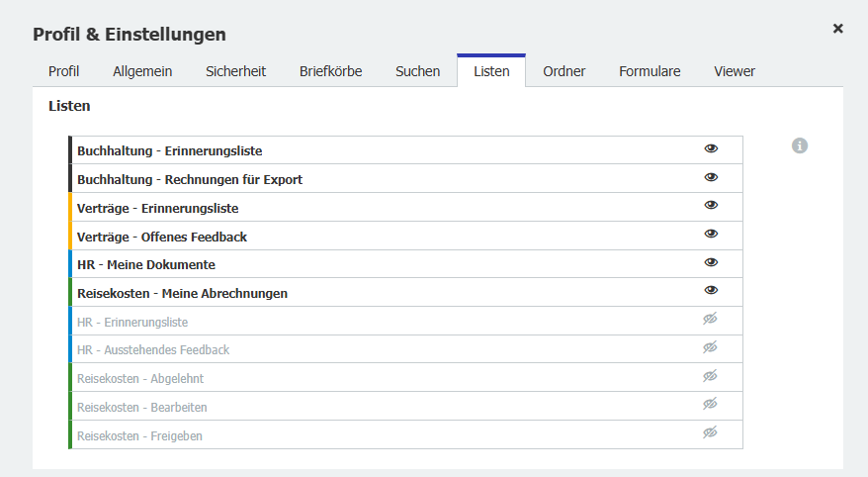Hide Reisekosten - Meine Abrechnungen list

[711, 290]
